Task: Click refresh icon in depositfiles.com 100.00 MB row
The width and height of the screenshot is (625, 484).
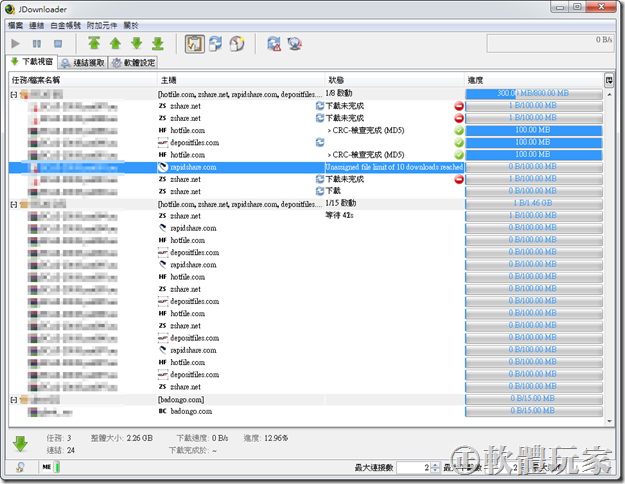Action: (x=320, y=142)
